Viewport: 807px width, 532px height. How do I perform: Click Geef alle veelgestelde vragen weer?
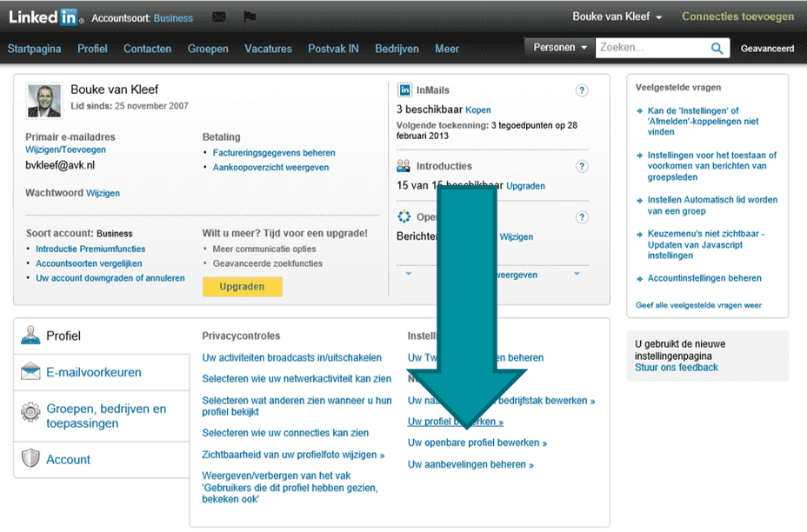point(698,305)
